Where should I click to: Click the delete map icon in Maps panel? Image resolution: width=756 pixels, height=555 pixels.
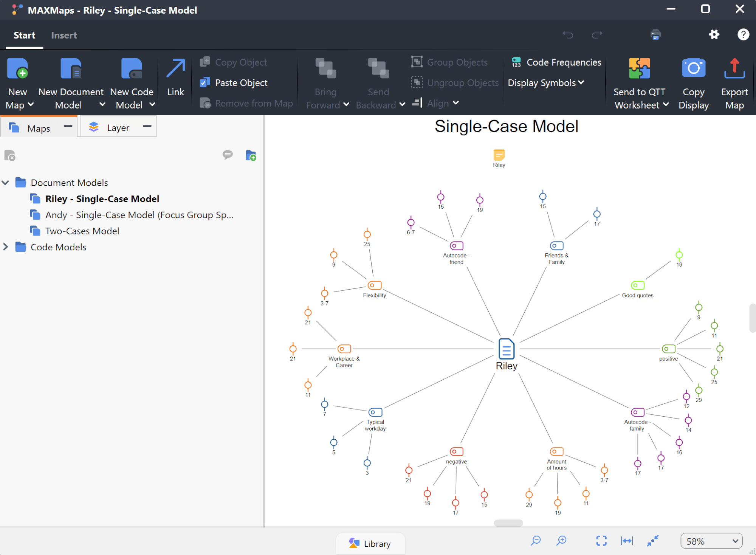[x=10, y=155]
